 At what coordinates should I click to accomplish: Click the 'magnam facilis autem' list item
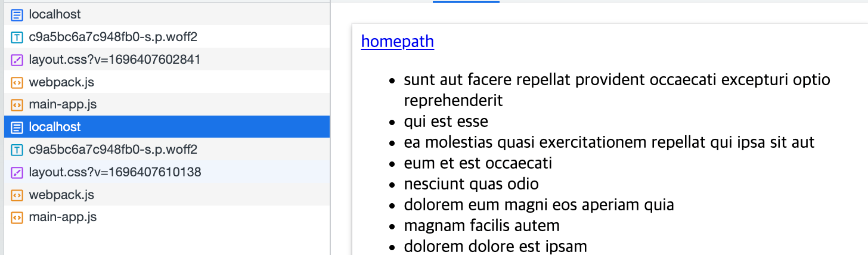482,226
